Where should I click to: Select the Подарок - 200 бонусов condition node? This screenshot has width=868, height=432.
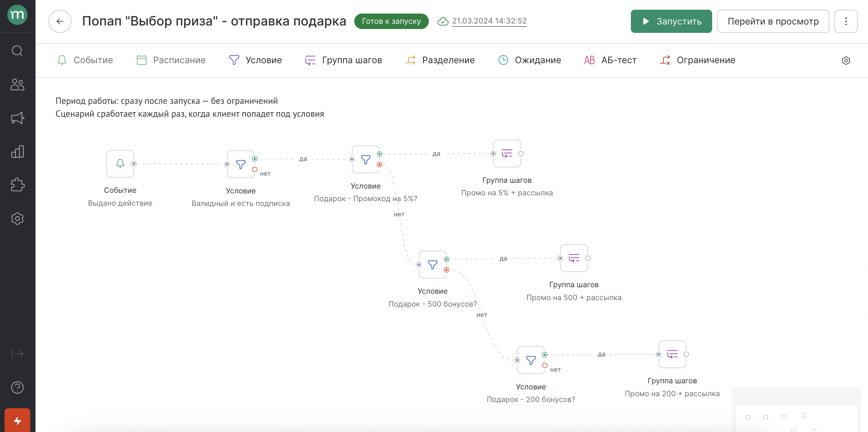(531, 360)
